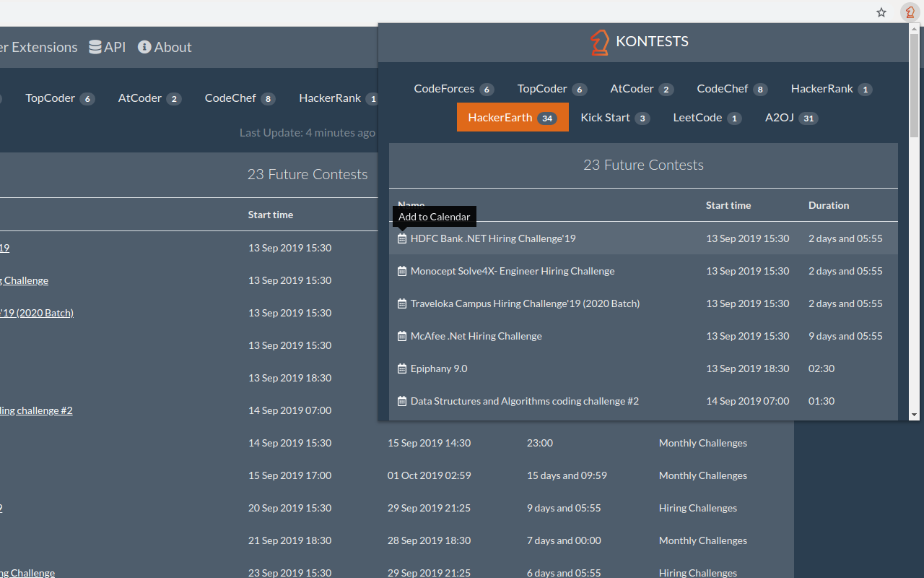The height and width of the screenshot is (578, 924).
Task: Add Traveloka Campus Hiring Challenge to calendar
Action: click(402, 303)
